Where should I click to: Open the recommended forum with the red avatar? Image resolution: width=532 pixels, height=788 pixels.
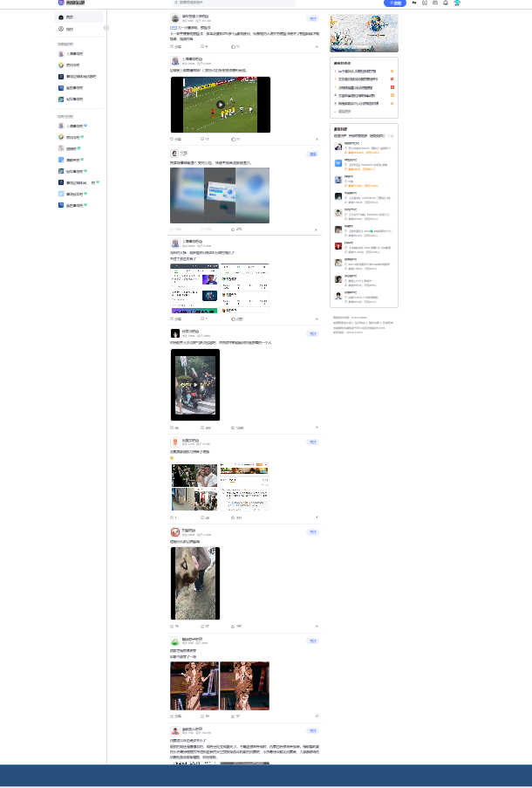[338, 246]
